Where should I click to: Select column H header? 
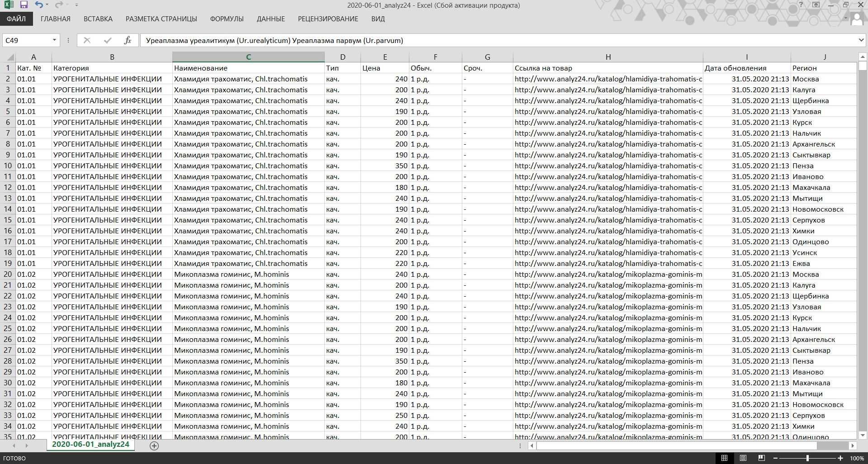[608, 57]
